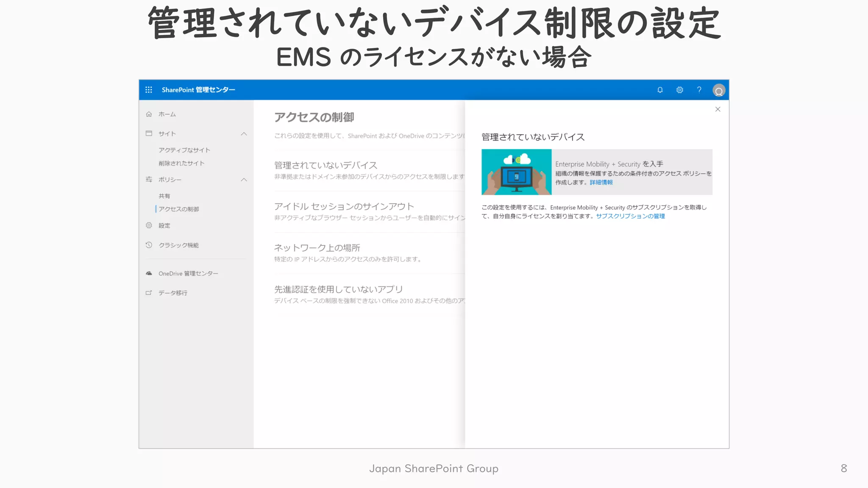
Task: Click the notifications bell icon
Action: point(660,90)
